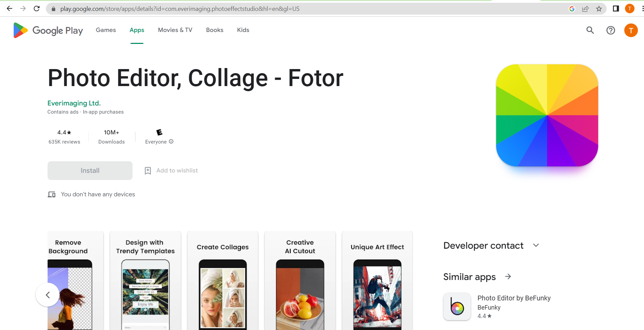
Task: Reload the page with the refresh icon
Action: (x=37, y=9)
